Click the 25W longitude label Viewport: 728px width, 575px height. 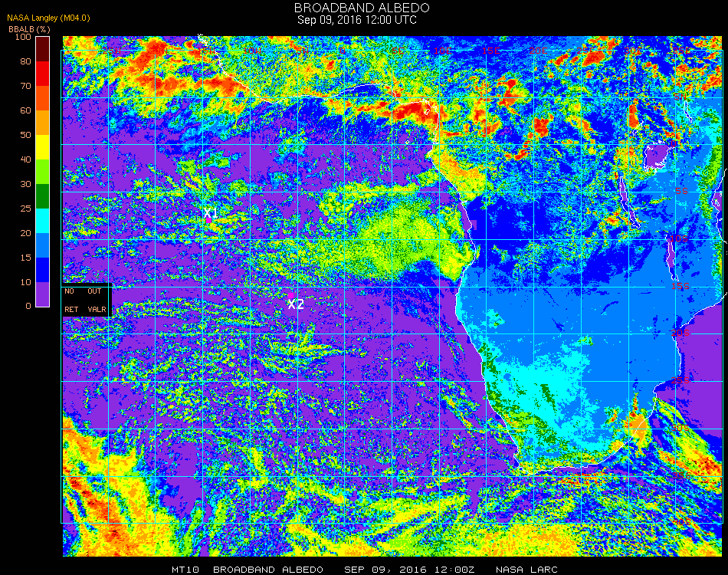112,51
